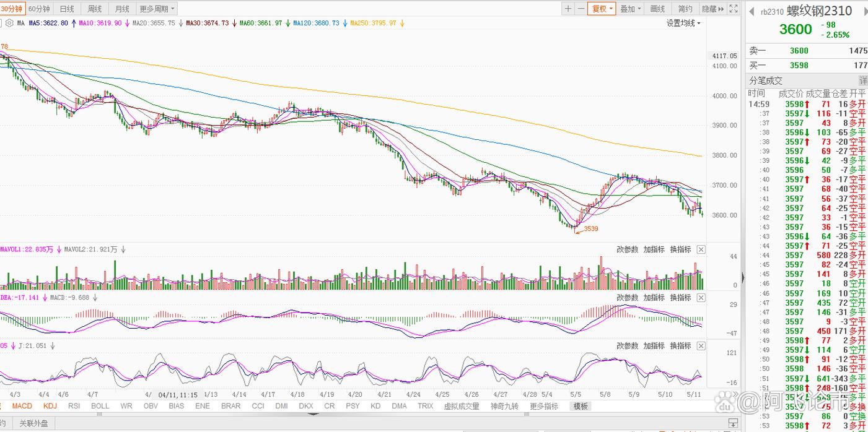
Task: Close the MACD indicator panel
Action: [x=701, y=298]
